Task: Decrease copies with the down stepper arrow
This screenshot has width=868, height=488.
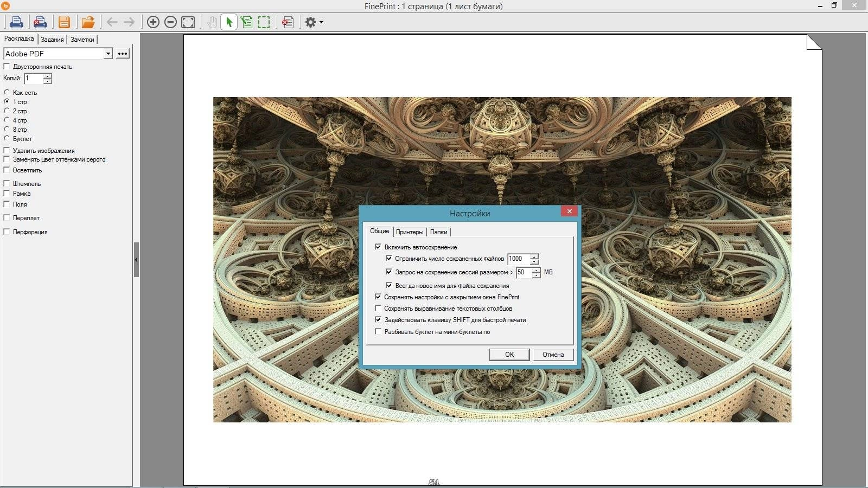Action: (x=48, y=81)
